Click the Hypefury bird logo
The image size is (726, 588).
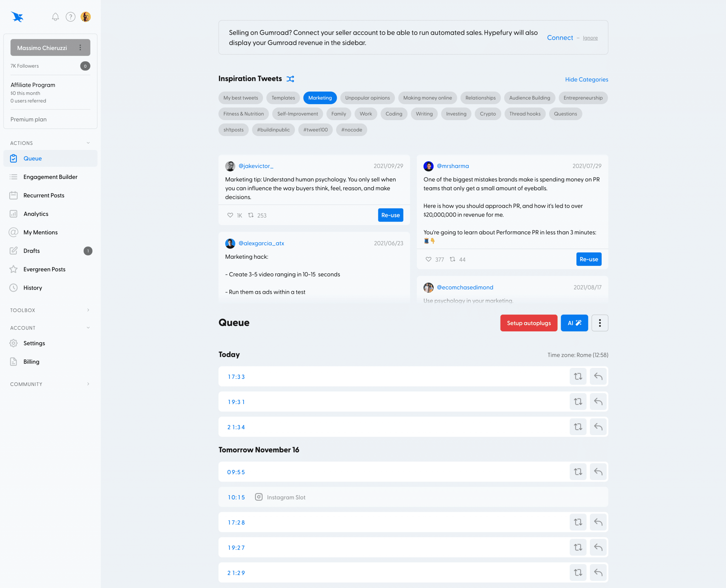pos(17,17)
